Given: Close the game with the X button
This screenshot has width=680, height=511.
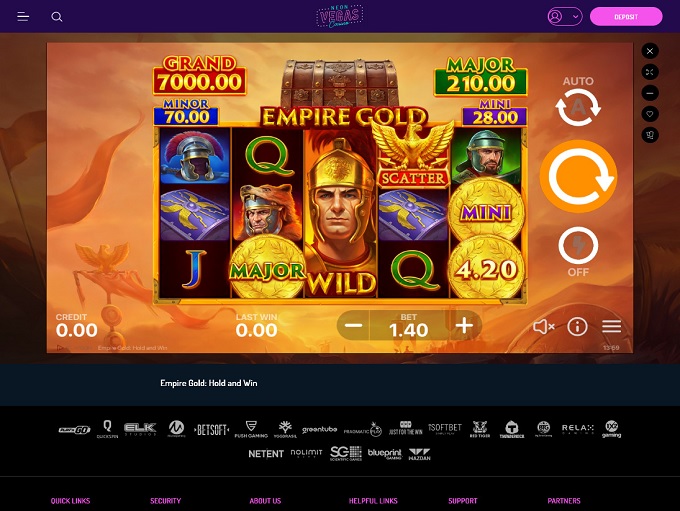Looking at the screenshot, I should 650,51.
